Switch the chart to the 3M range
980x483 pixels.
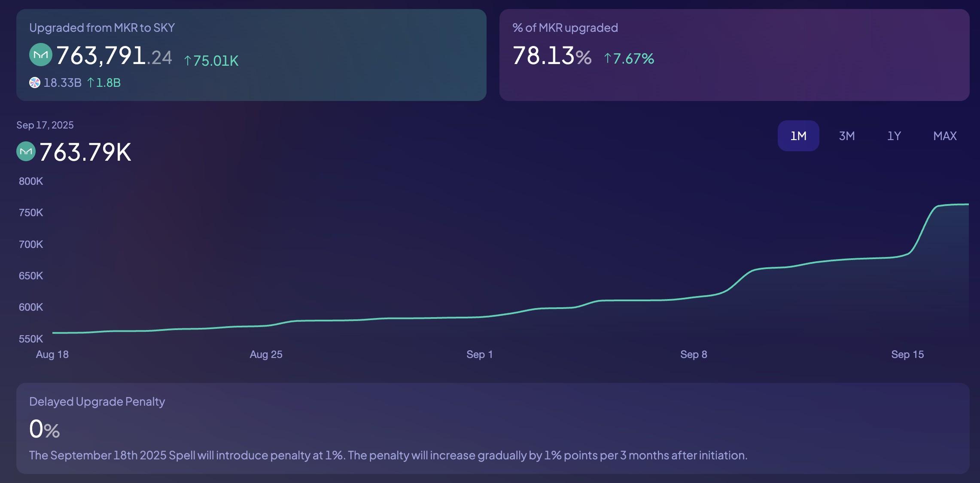coord(847,136)
